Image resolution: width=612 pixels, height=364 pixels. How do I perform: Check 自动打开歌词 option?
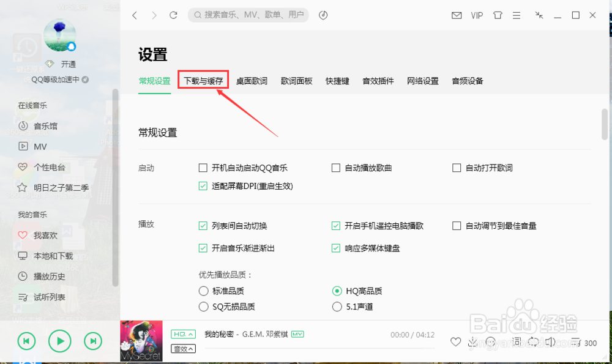(456, 167)
